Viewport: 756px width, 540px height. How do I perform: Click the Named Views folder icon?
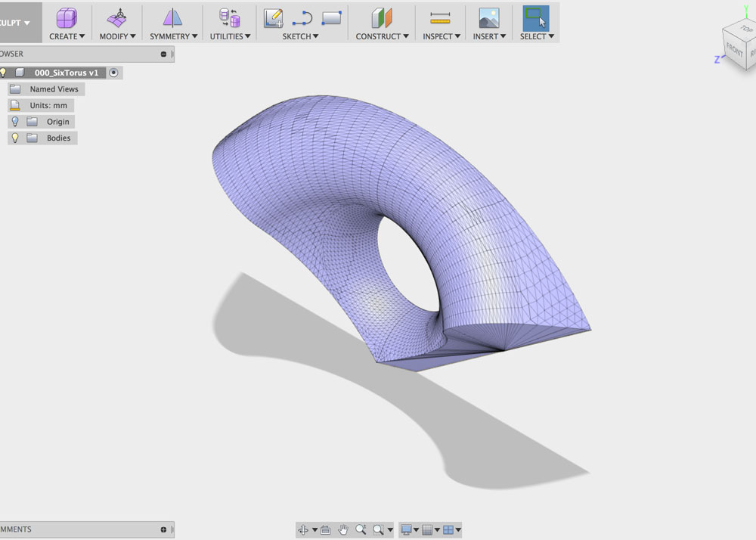pos(15,88)
